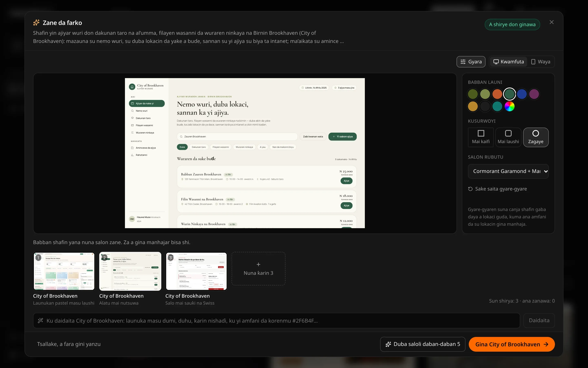The height and width of the screenshot is (368, 588).
Task: Switch preview to Kwamfuta desktop view
Action: coord(508,62)
